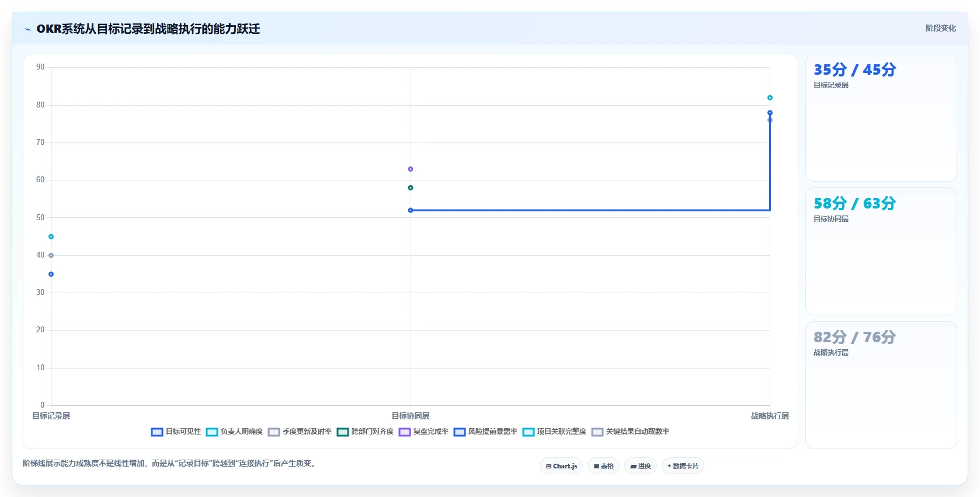Select the topmost teal data point at 战略执行层
Viewport: 980px width, 497px height.
click(x=770, y=98)
